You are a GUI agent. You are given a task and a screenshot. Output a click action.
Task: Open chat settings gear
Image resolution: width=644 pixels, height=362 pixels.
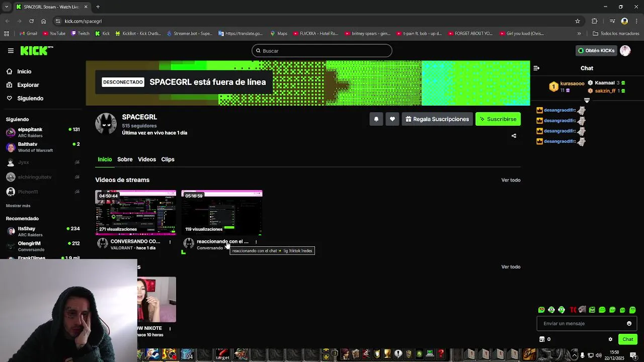(610, 339)
